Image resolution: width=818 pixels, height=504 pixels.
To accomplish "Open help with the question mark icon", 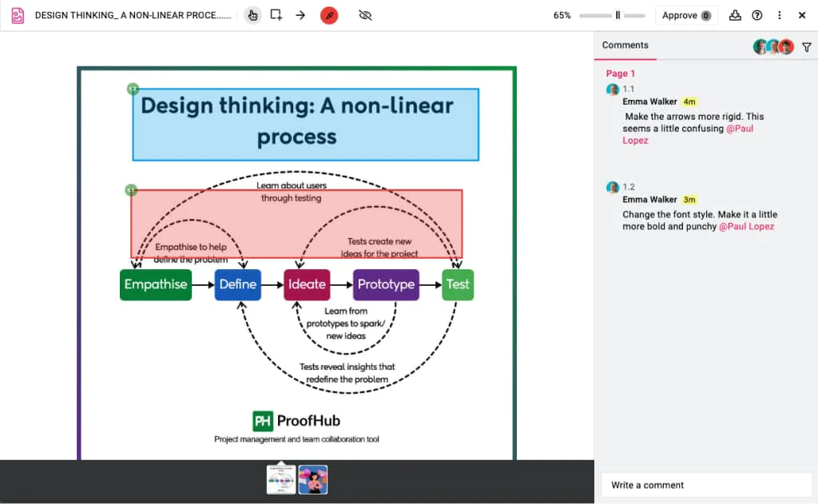I will (x=757, y=15).
